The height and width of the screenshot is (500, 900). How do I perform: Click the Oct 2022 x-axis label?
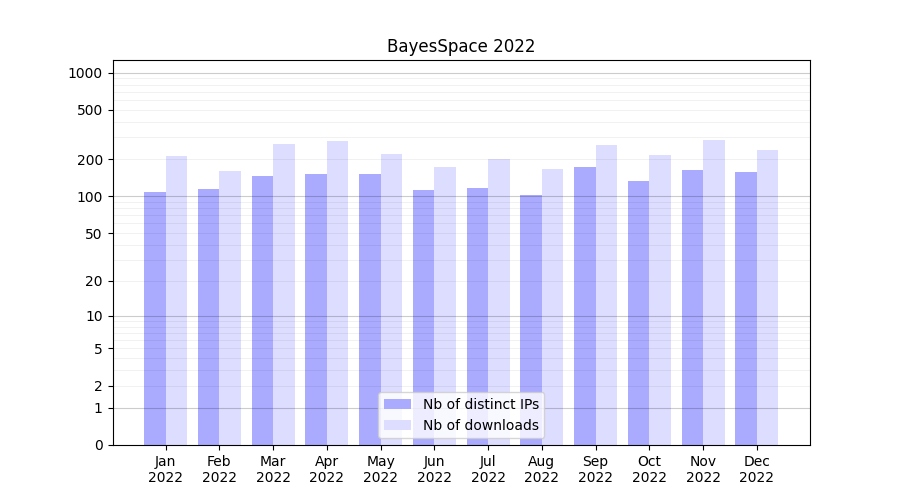point(649,469)
